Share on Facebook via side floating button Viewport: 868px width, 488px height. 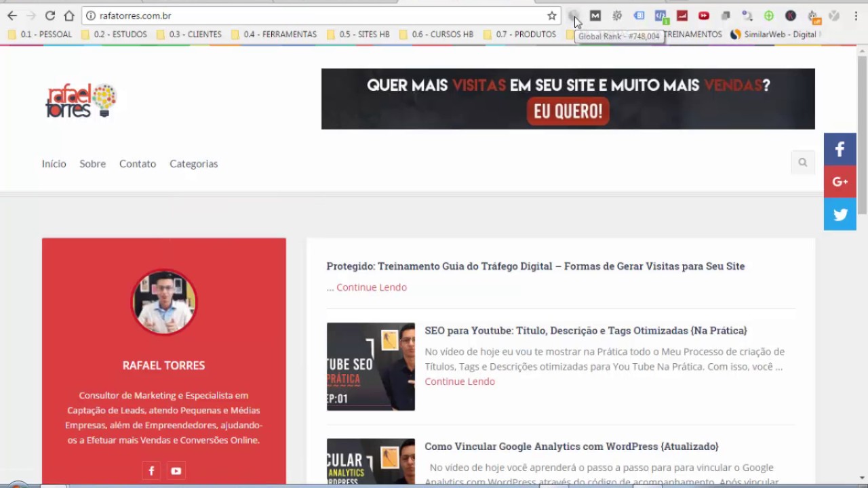tap(840, 149)
